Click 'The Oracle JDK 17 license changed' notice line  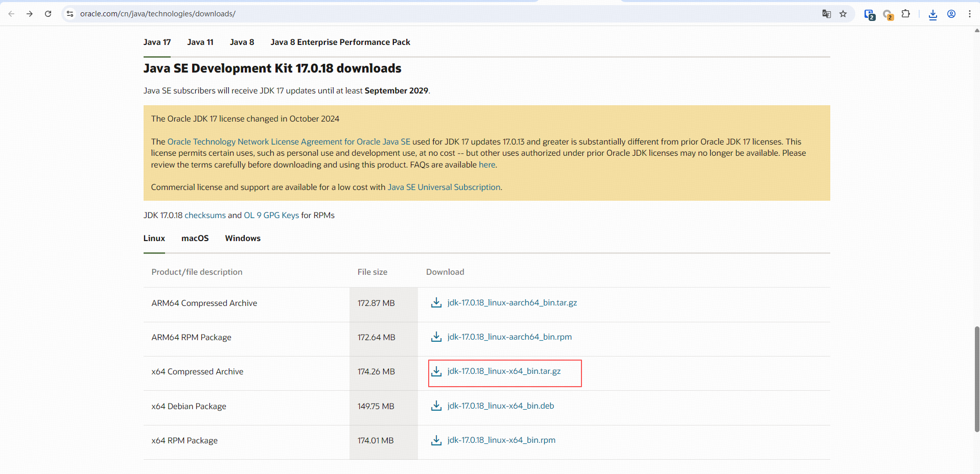[245, 119]
